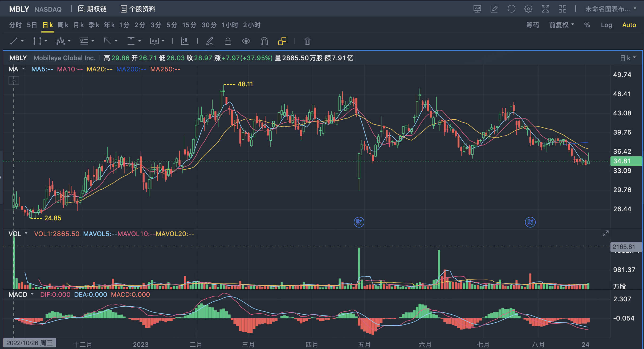Toggle lock drawings icon
The height and width of the screenshot is (349, 644).
tap(228, 41)
